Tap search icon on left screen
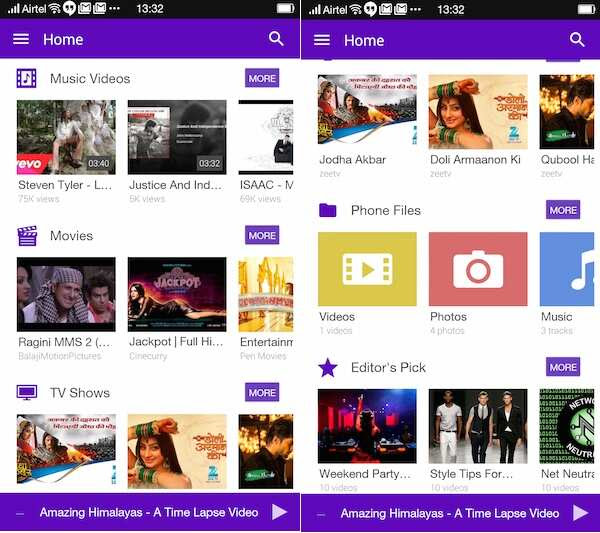600x533 pixels. [276, 39]
